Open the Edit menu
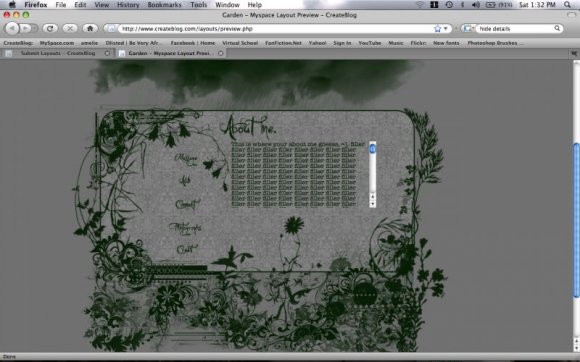The width and height of the screenshot is (580, 362). coord(80,5)
